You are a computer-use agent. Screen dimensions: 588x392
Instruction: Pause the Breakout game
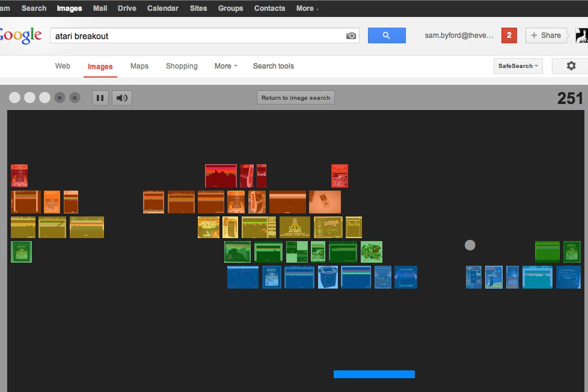click(100, 98)
